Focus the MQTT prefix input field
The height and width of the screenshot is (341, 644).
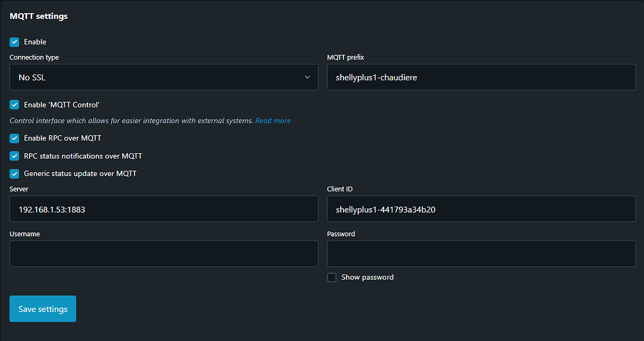(x=481, y=77)
